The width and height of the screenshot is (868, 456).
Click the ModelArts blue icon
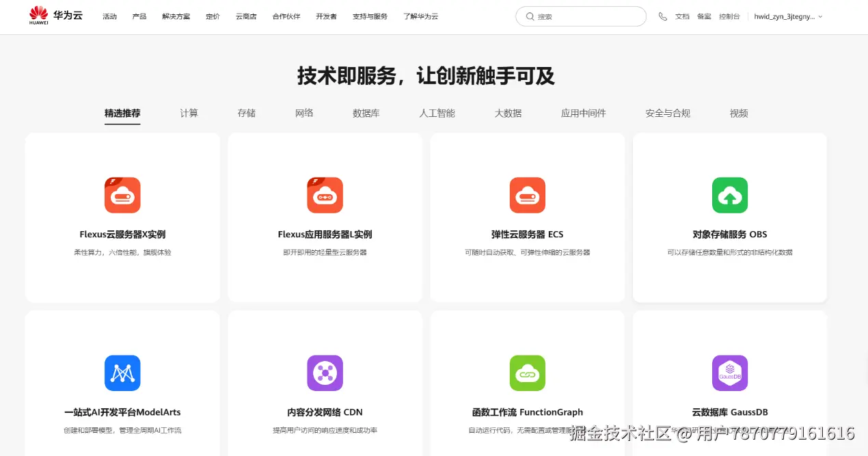coord(122,373)
